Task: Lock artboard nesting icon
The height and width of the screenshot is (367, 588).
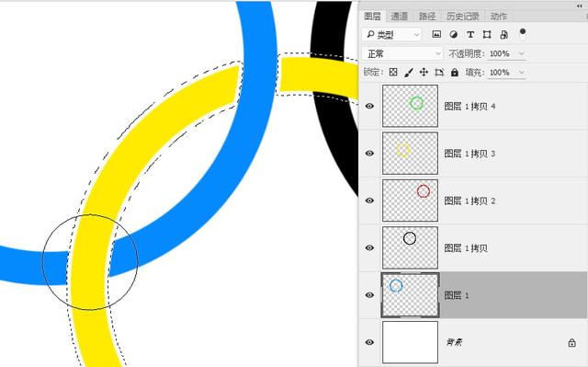Action: coord(439,72)
